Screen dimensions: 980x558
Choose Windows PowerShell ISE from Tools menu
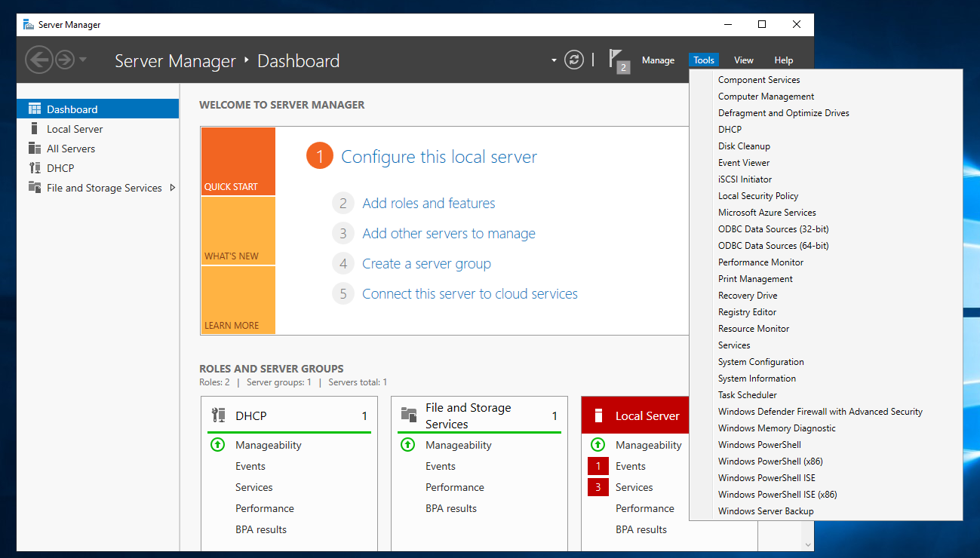click(766, 478)
